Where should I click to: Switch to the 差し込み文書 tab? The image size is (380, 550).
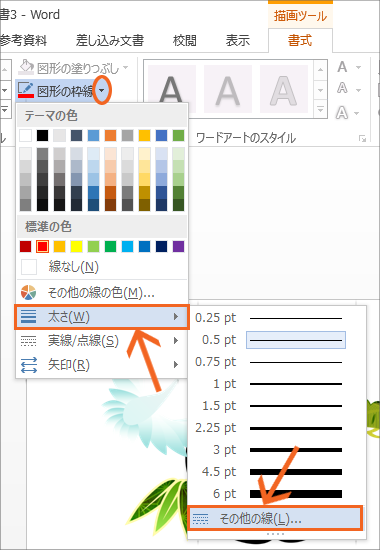(110, 41)
